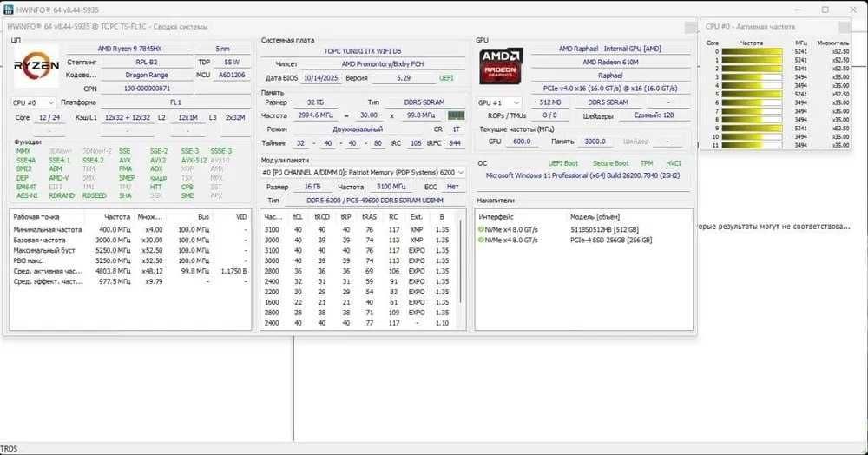Click the Core 11 frequency bar
The width and height of the screenshot is (868, 455).
pos(752,145)
